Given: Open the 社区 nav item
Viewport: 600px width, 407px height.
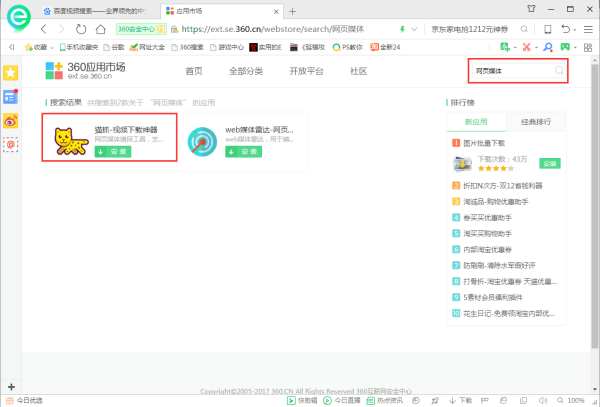Looking at the screenshot, I should (359, 71).
